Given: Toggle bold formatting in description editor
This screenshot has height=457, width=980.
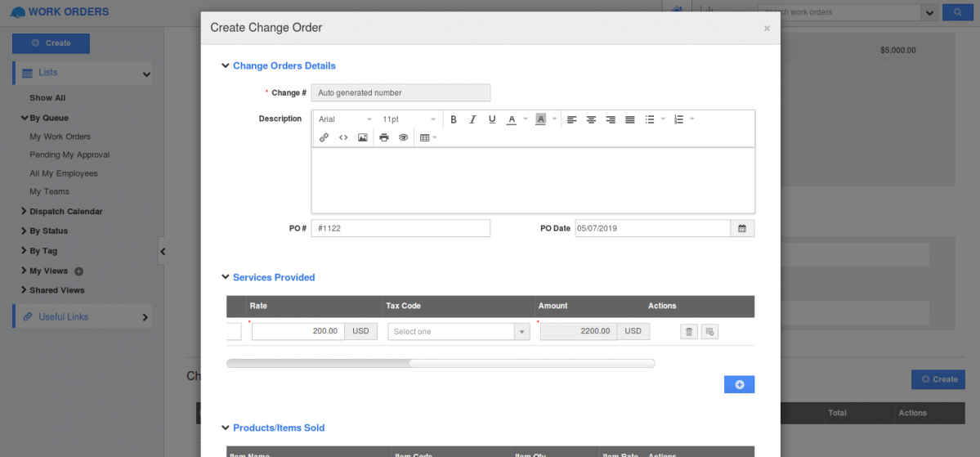Looking at the screenshot, I should click(454, 119).
